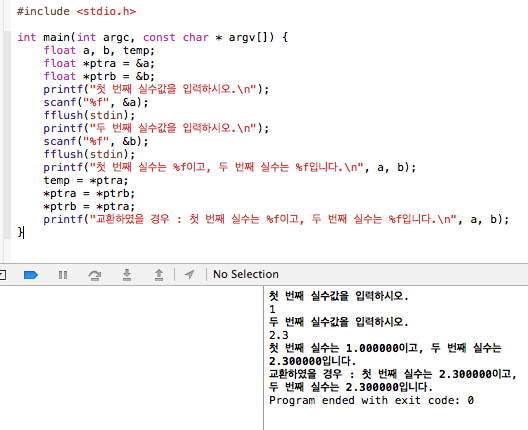Click console input value 2.3

(x=279, y=335)
